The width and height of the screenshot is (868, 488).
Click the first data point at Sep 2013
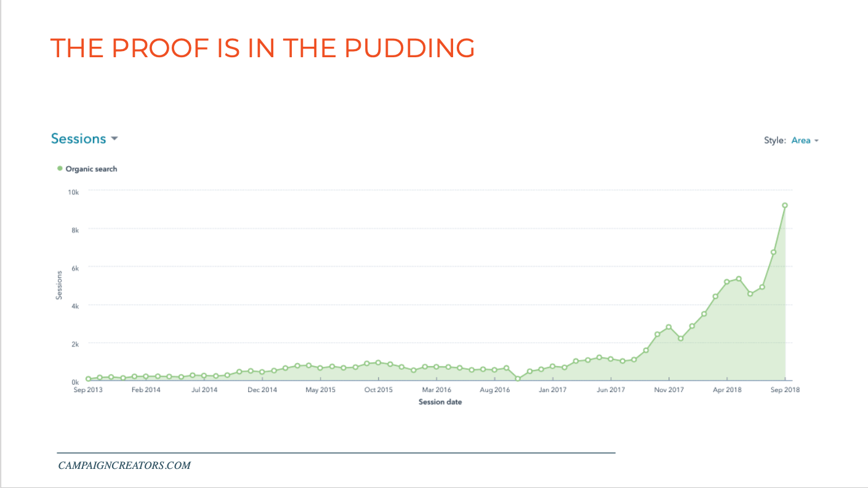[x=87, y=379]
